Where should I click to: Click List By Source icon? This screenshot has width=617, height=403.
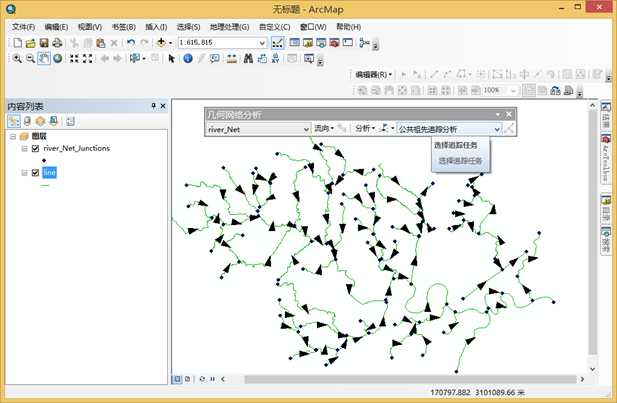point(27,121)
